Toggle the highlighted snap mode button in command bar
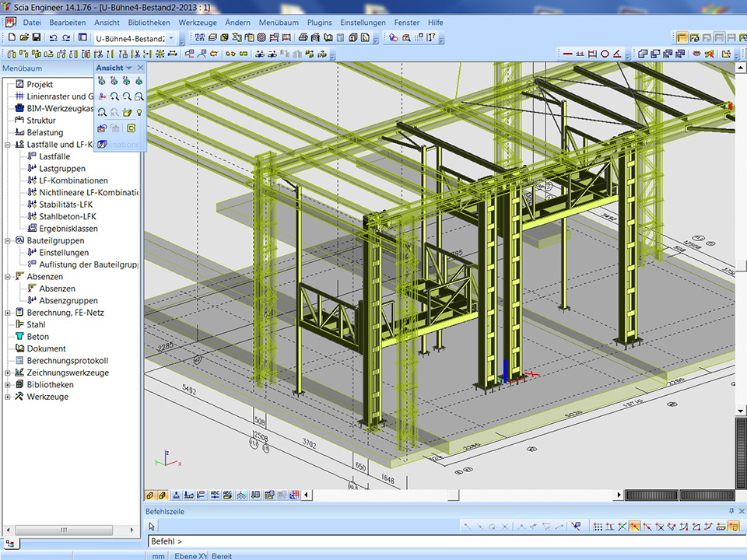 [x=635, y=527]
